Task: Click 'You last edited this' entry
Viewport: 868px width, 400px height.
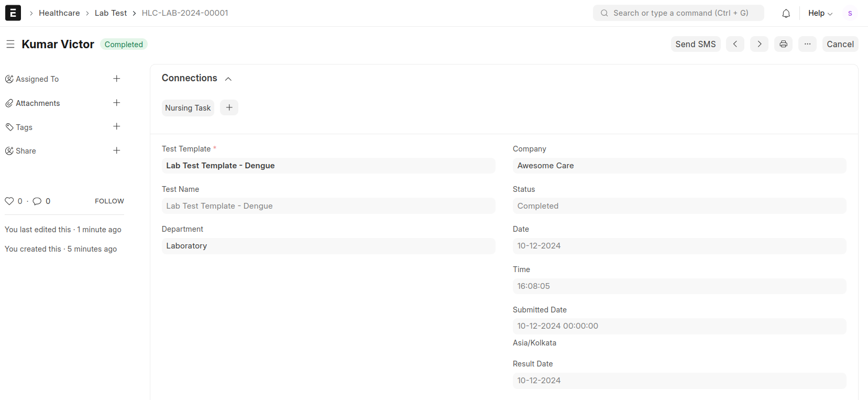Action: [x=63, y=230]
